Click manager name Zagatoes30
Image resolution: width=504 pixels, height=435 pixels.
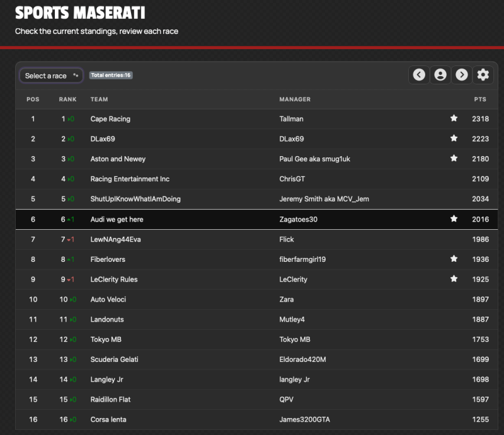(298, 220)
